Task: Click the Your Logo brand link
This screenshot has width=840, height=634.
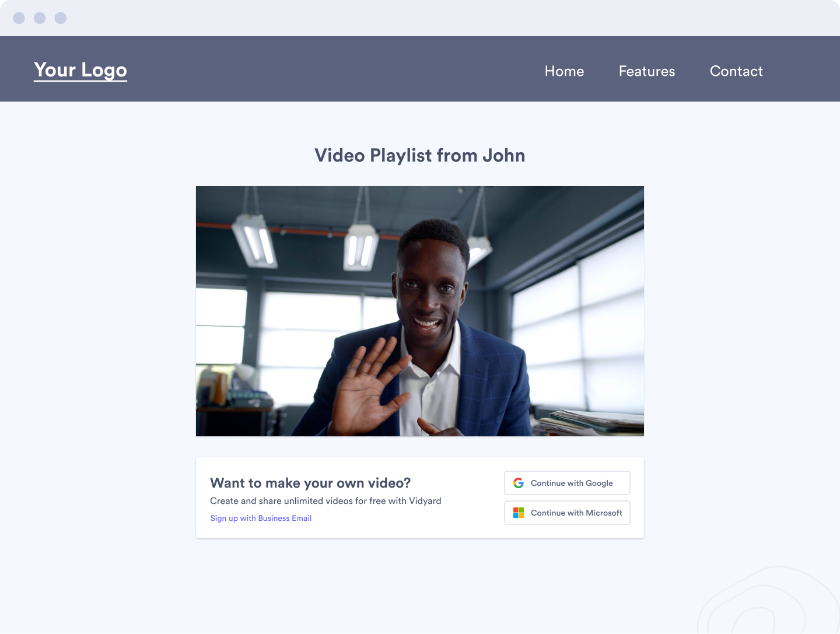Action: 80,70
